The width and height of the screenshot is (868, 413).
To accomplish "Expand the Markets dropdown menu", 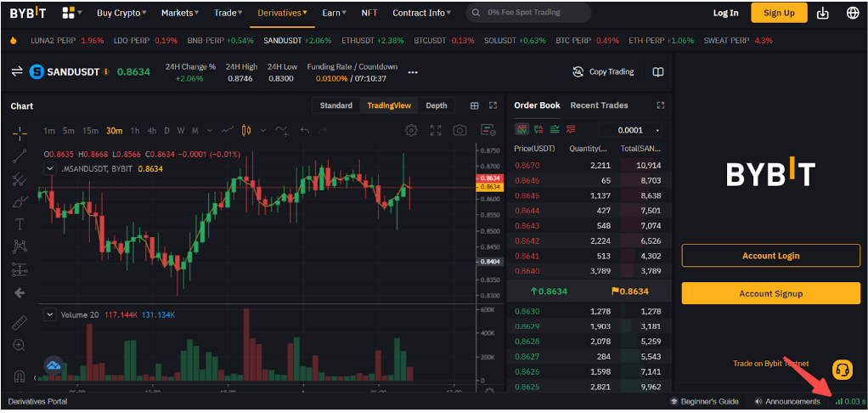I will coord(180,13).
